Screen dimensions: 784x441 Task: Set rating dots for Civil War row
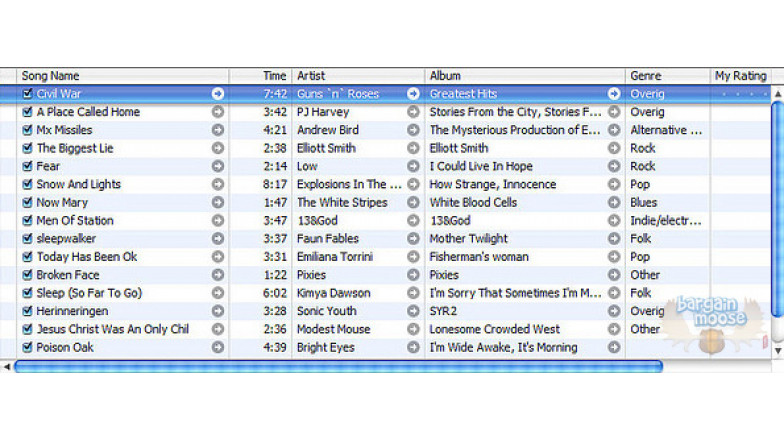click(745, 94)
